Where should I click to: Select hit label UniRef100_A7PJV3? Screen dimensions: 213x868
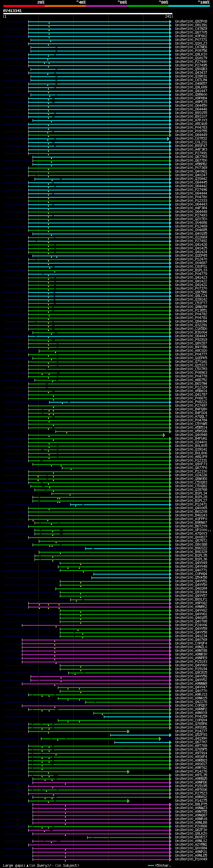pyautogui.click(x=191, y=120)
